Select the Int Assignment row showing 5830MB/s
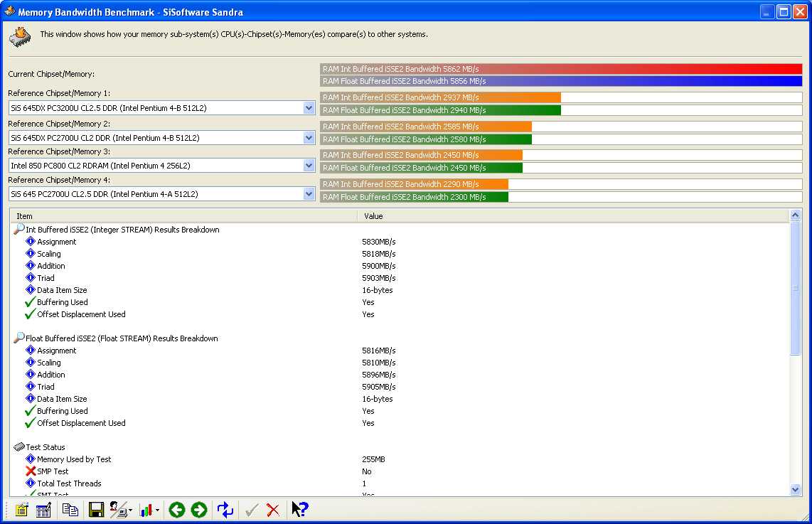The image size is (812, 524). coord(399,242)
